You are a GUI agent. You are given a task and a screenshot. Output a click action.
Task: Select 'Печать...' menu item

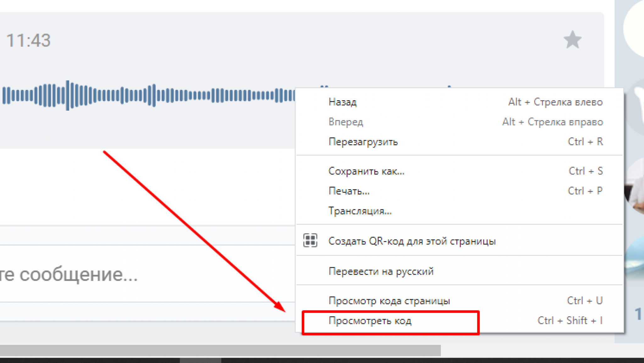(x=459, y=191)
